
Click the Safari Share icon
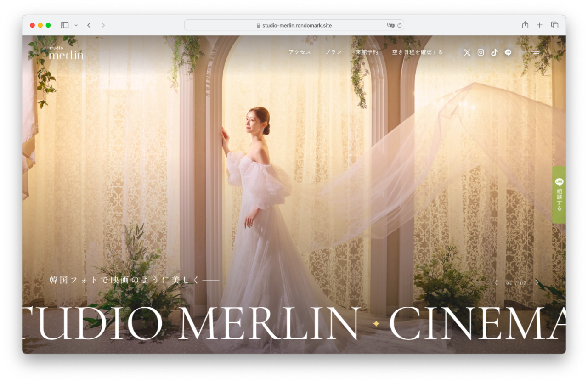(525, 25)
